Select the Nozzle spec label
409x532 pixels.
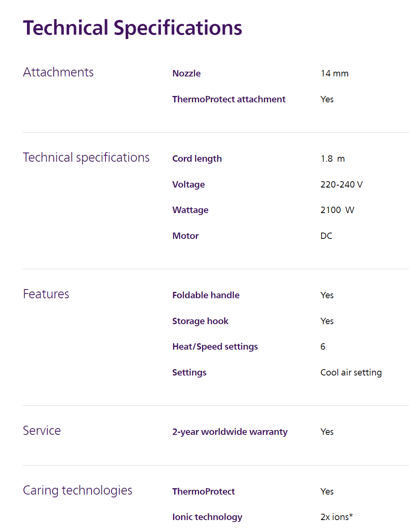[x=186, y=73]
